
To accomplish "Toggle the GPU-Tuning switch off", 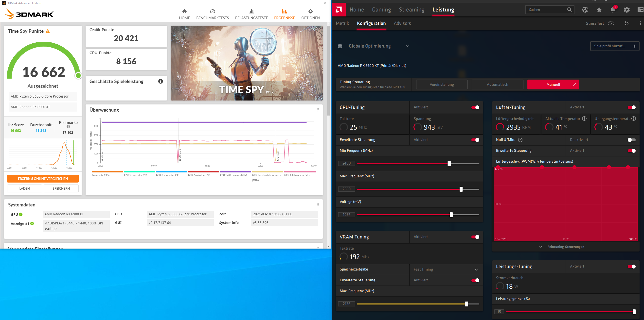I will pyautogui.click(x=475, y=107).
